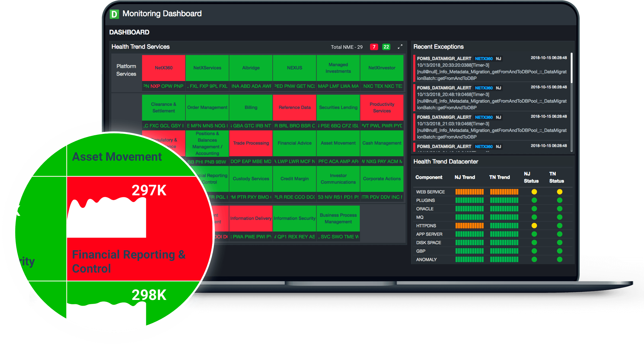
Task: Click HTTPDNS orange NJ trend bar
Action: [469, 225]
